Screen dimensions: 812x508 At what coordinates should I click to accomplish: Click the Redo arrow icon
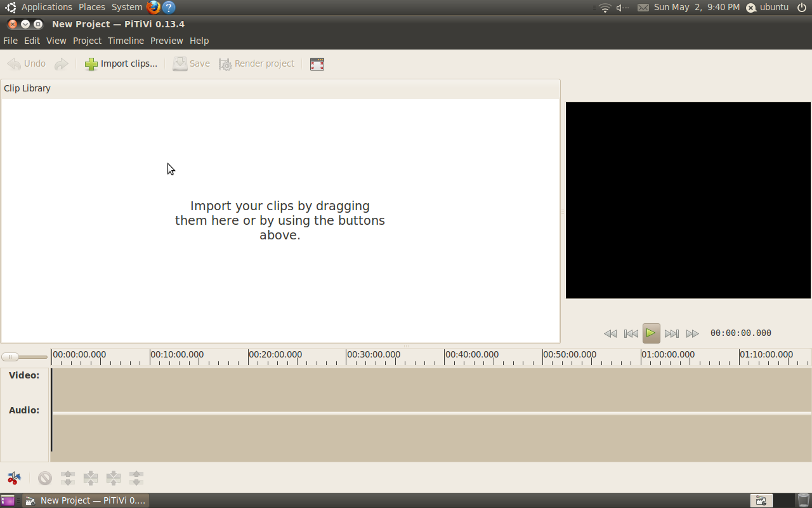point(62,63)
